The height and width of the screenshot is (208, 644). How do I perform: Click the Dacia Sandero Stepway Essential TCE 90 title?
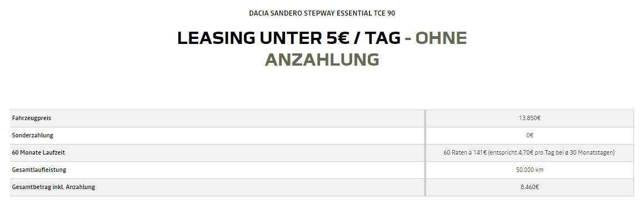click(322, 13)
